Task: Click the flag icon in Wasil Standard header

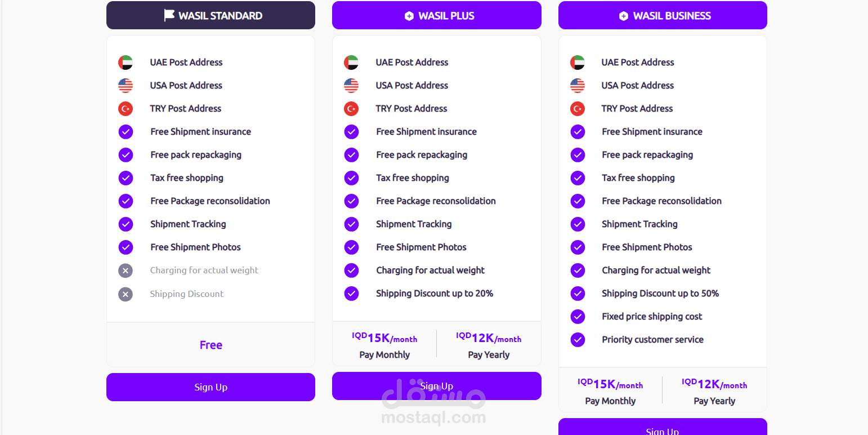Action: (169, 15)
